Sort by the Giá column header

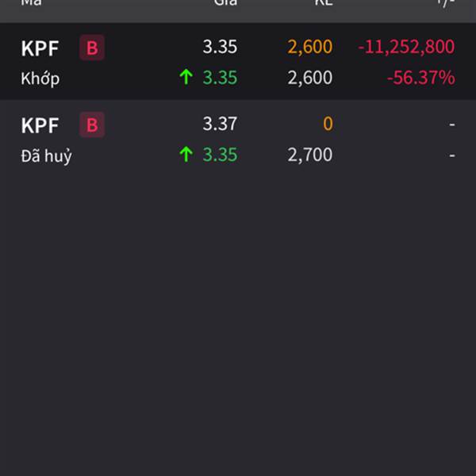click(x=225, y=3)
